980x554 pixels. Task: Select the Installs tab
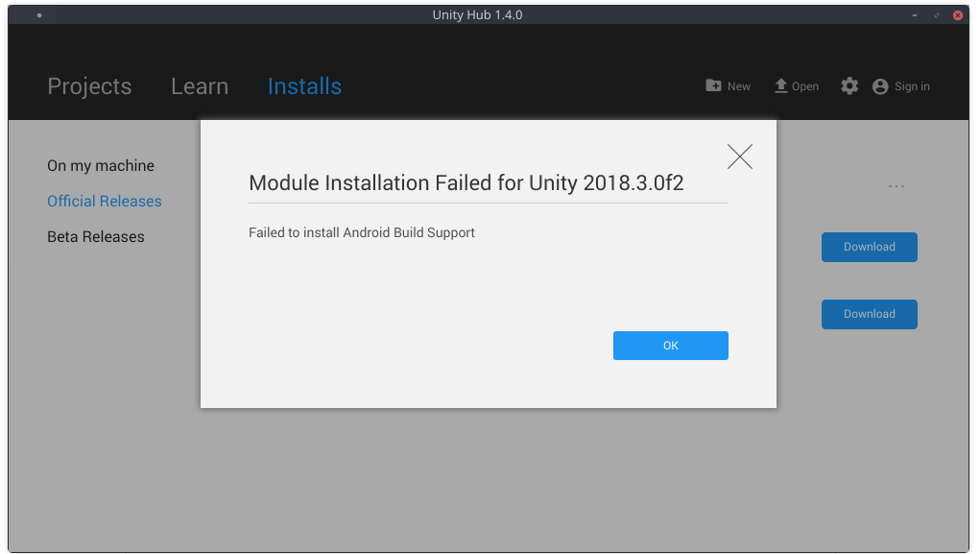tap(304, 85)
